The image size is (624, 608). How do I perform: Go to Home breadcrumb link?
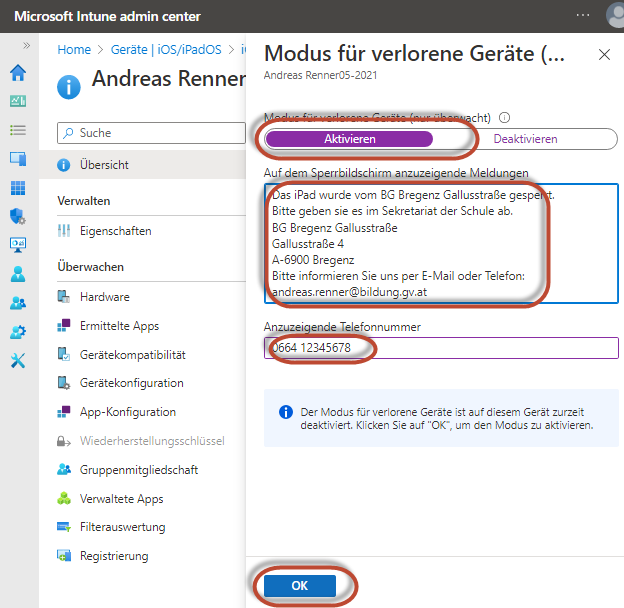[74, 49]
